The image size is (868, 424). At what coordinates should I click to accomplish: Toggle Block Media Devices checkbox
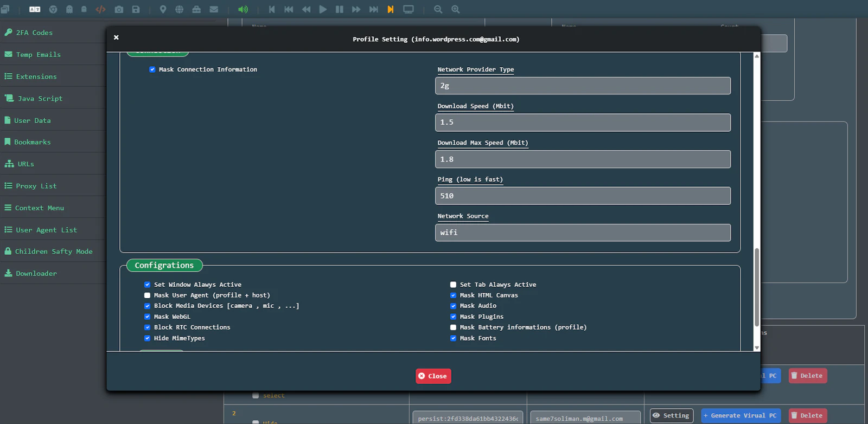coord(147,306)
